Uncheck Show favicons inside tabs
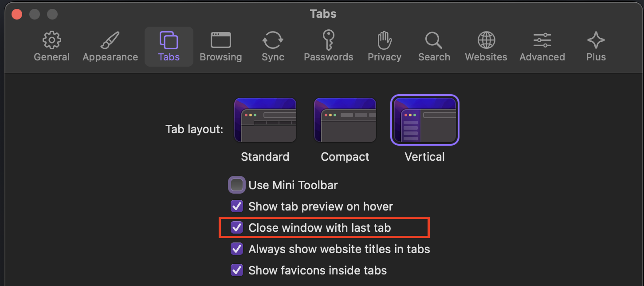The width and height of the screenshot is (644, 286). 237,270
